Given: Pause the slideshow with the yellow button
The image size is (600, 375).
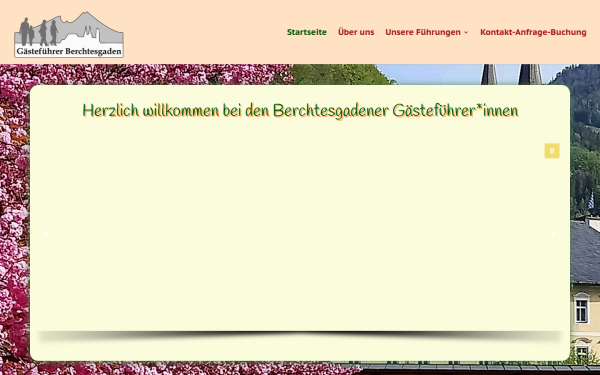Looking at the screenshot, I should 552,151.
